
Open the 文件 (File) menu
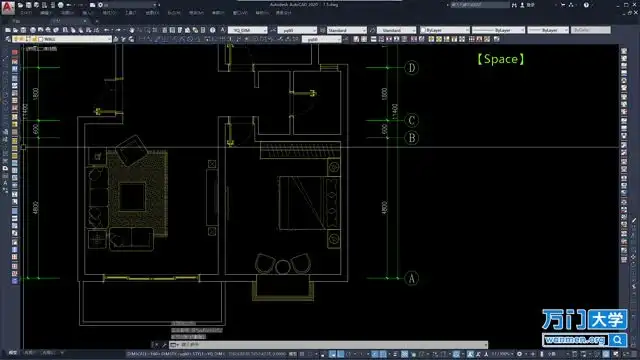point(26,13)
